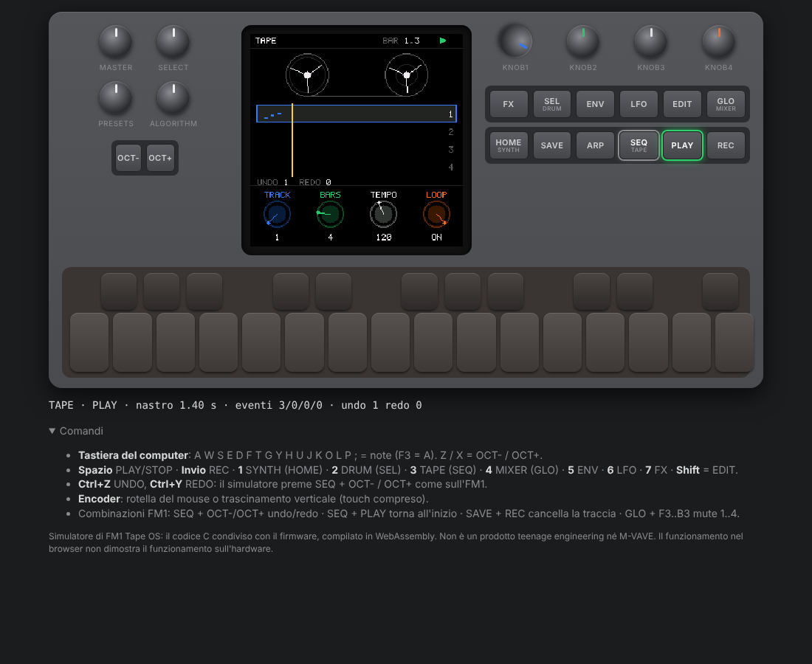Click the loop value 'ON'
The height and width of the screenshot is (664, 812).
436,237
